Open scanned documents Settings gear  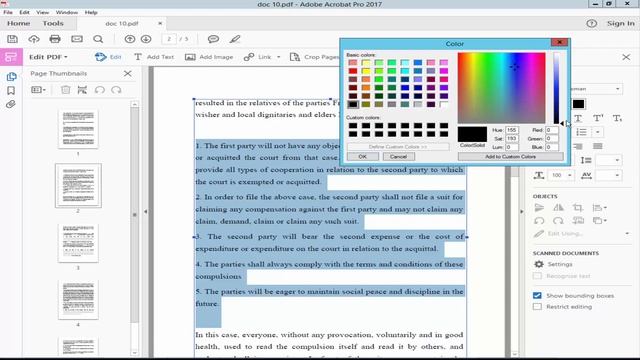point(539,264)
